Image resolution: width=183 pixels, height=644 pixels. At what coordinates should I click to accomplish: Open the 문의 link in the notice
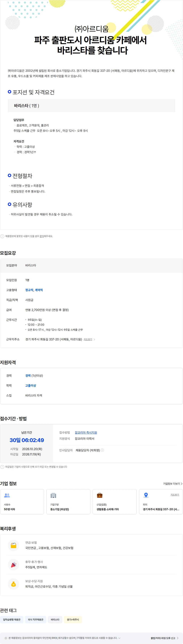click(x=42, y=236)
